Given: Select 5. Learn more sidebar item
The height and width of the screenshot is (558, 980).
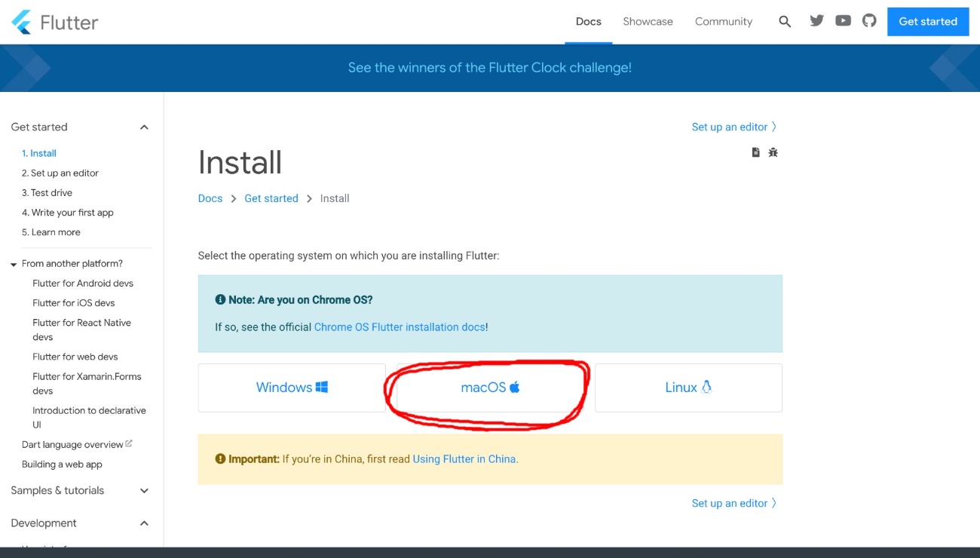Looking at the screenshot, I should point(51,232).
